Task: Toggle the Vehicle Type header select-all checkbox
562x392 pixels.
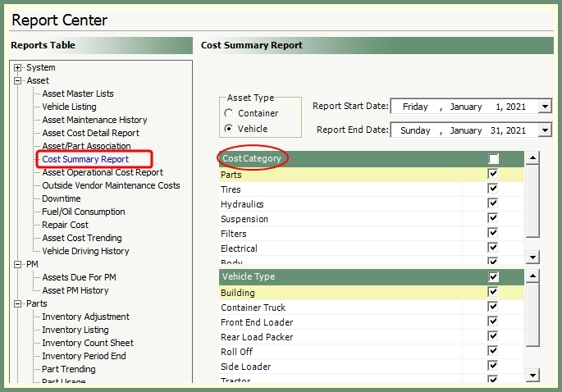Action: [x=493, y=277]
